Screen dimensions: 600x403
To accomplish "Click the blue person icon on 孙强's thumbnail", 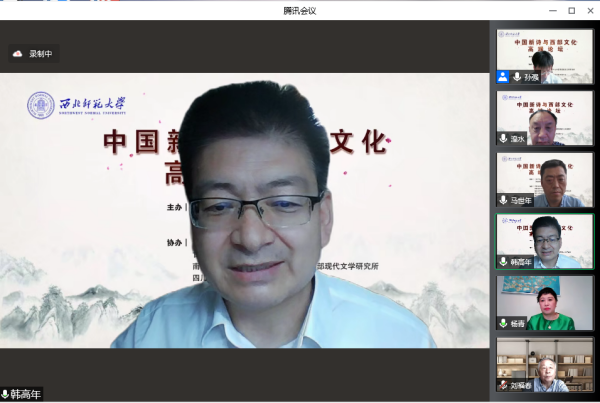I will (x=503, y=77).
